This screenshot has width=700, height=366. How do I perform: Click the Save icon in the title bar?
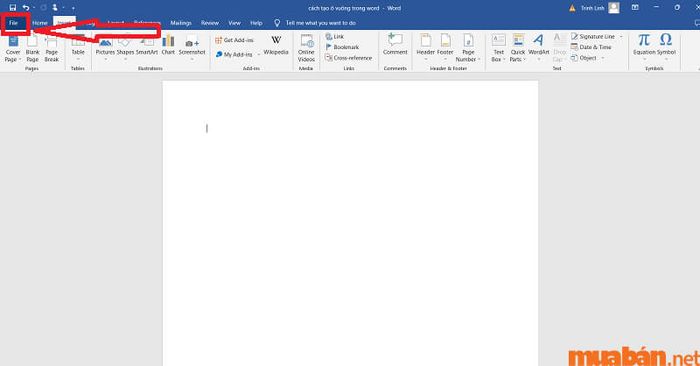[12, 8]
